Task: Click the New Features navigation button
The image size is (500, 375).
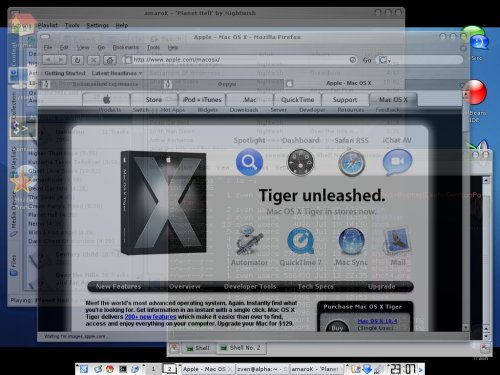Action: coord(118,286)
